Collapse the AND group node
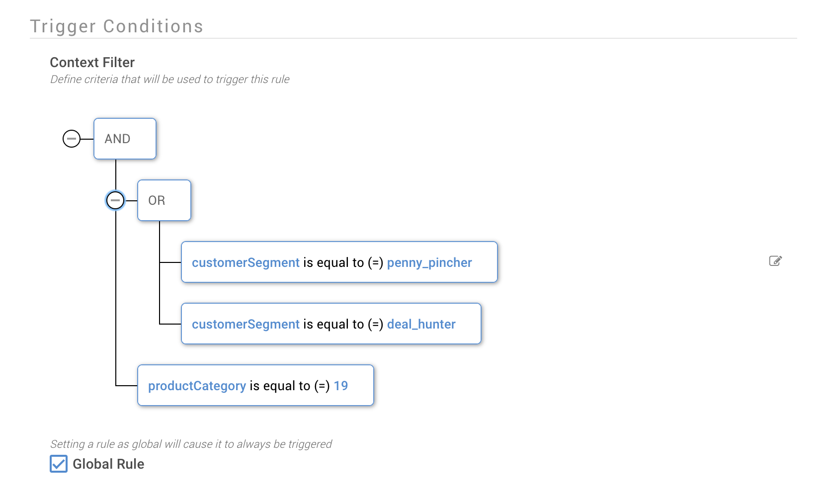828x504 pixels. (72, 139)
